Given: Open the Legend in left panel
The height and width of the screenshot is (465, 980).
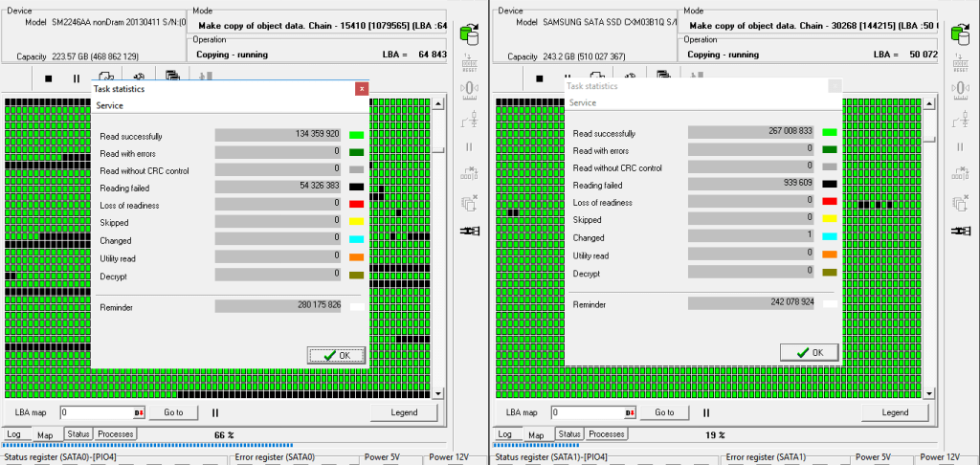Looking at the screenshot, I should (x=404, y=412).
